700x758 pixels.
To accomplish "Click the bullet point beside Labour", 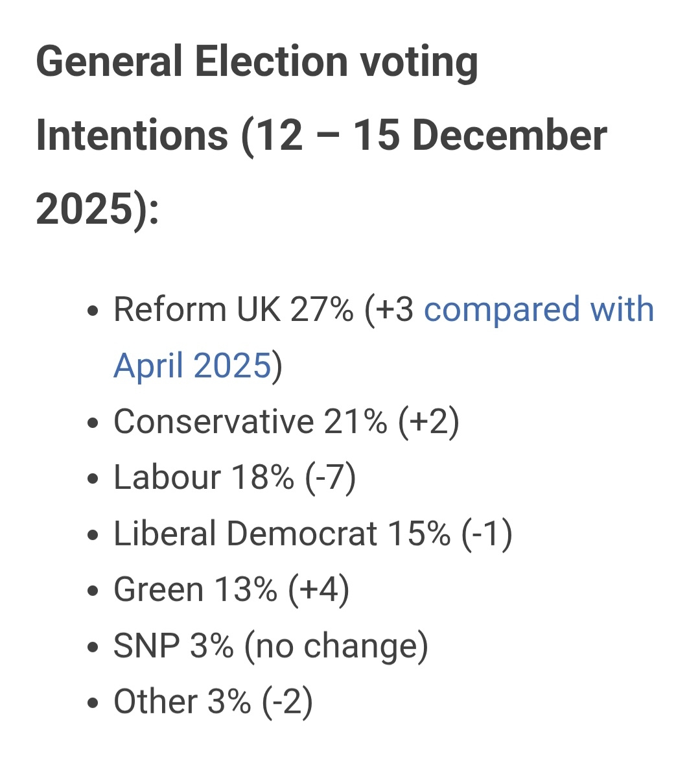I will (x=93, y=479).
